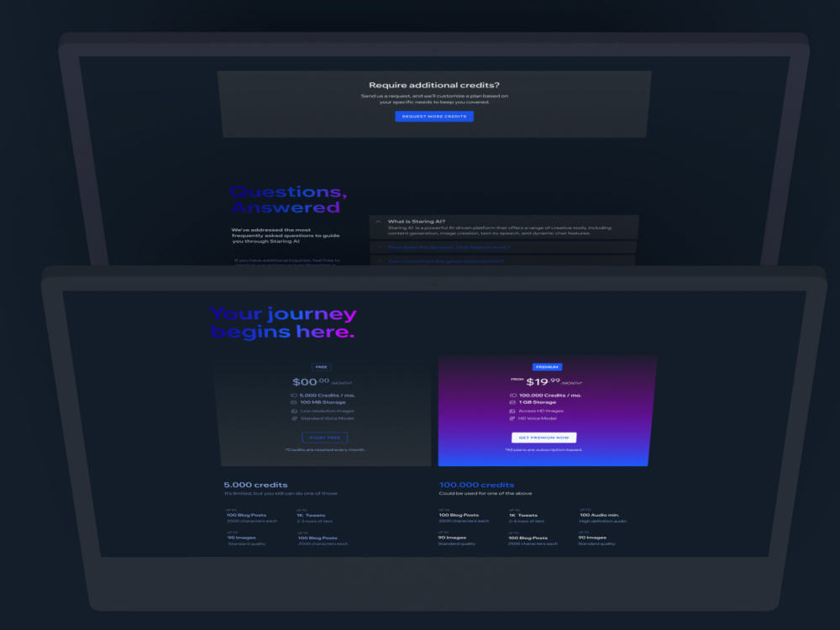Click the 'Your journey begins here.' heading
The width and height of the screenshot is (840, 630).
(283, 323)
